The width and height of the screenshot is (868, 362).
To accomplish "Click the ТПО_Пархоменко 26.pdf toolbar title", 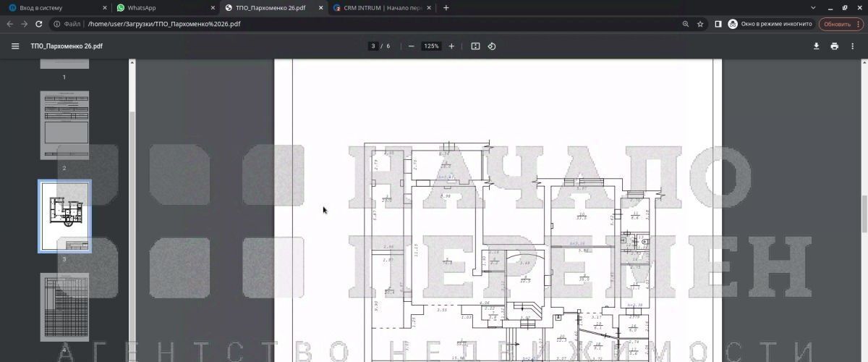I will click(67, 46).
